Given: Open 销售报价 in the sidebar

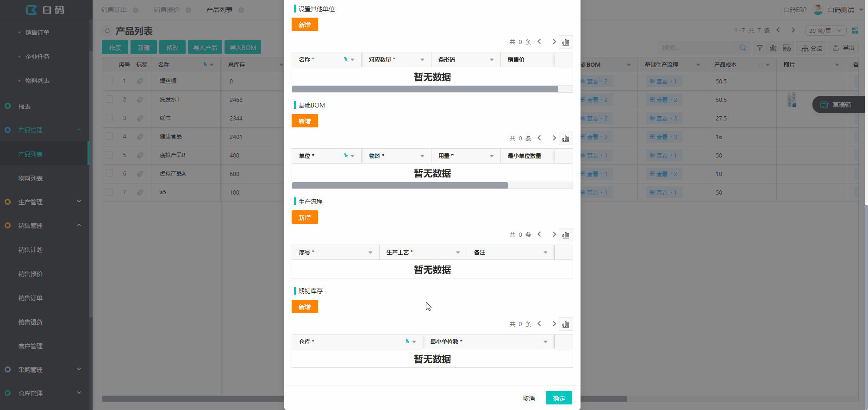Looking at the screenshot, I should [31, 274].
